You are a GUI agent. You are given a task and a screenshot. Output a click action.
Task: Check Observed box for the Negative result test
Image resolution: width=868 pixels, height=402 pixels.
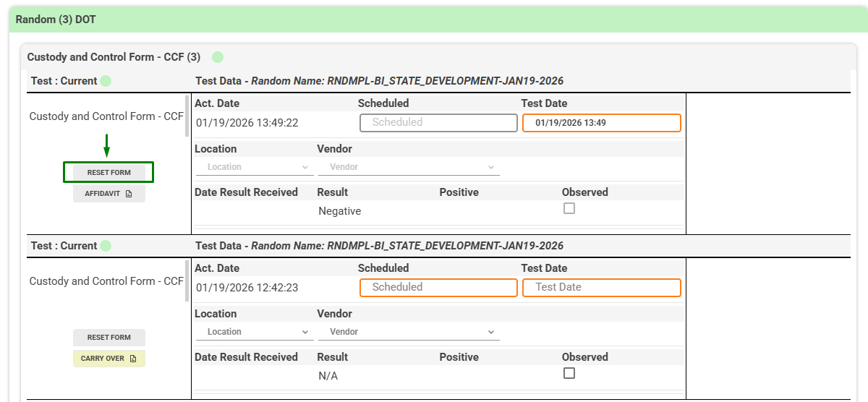click(x=569, y=208)
